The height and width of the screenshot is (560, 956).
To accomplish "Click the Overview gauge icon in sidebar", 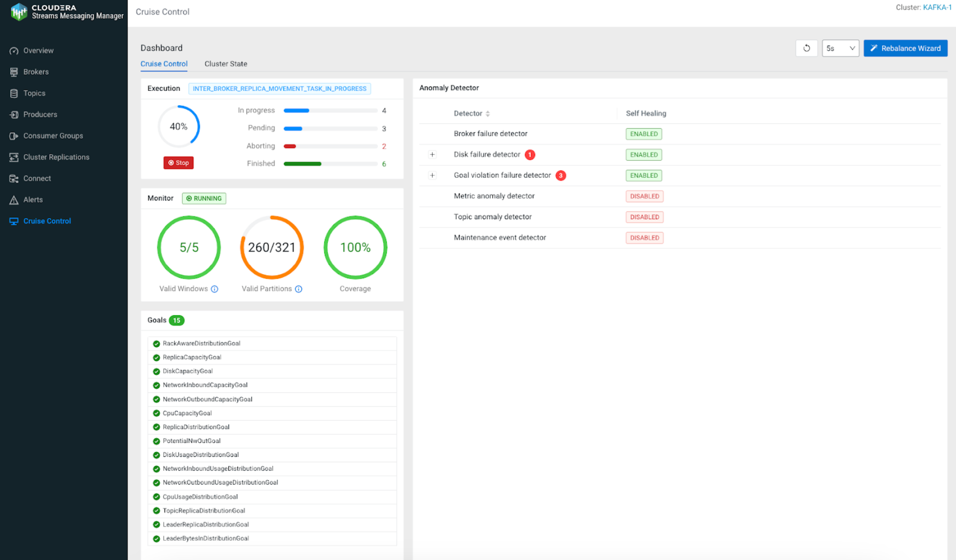I will 14,51.
